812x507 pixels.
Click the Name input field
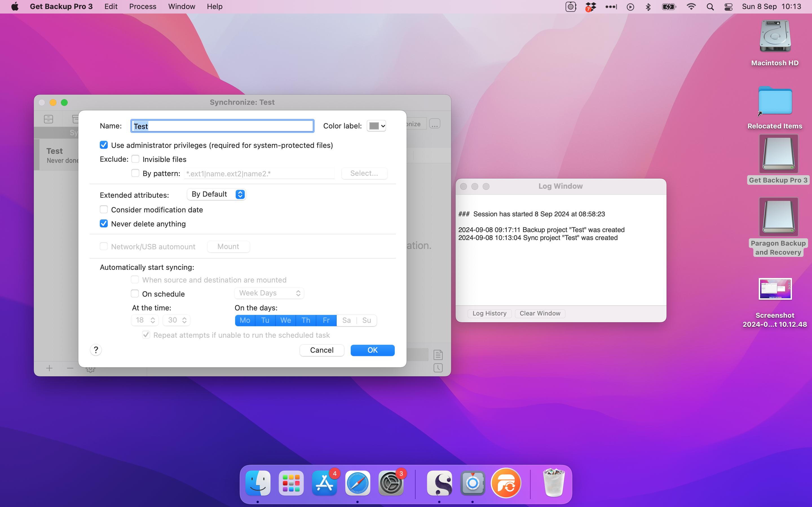point(222,126)
